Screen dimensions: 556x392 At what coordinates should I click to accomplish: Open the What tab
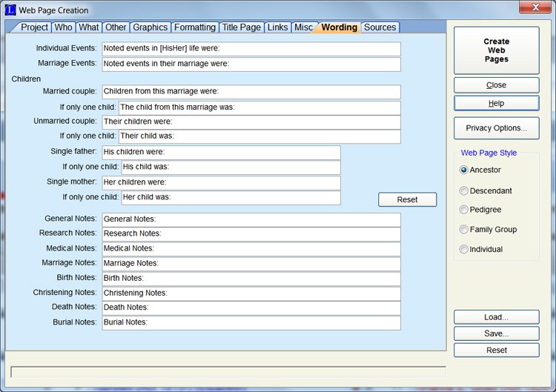89,27
